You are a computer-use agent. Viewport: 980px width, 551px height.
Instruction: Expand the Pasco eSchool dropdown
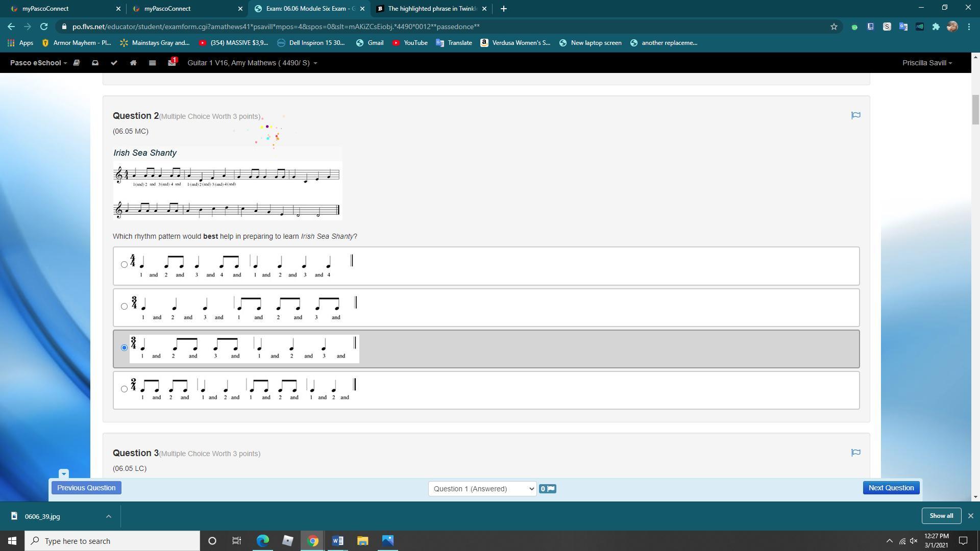click(x=38, y=63)
